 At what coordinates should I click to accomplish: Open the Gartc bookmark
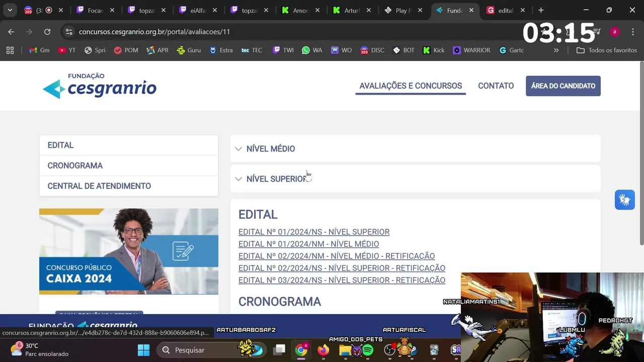pyautogui.click(x=512, y=50)
